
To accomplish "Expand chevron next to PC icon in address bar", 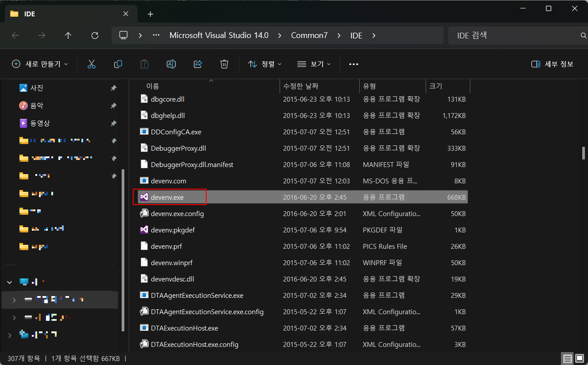I will [140, 35].
